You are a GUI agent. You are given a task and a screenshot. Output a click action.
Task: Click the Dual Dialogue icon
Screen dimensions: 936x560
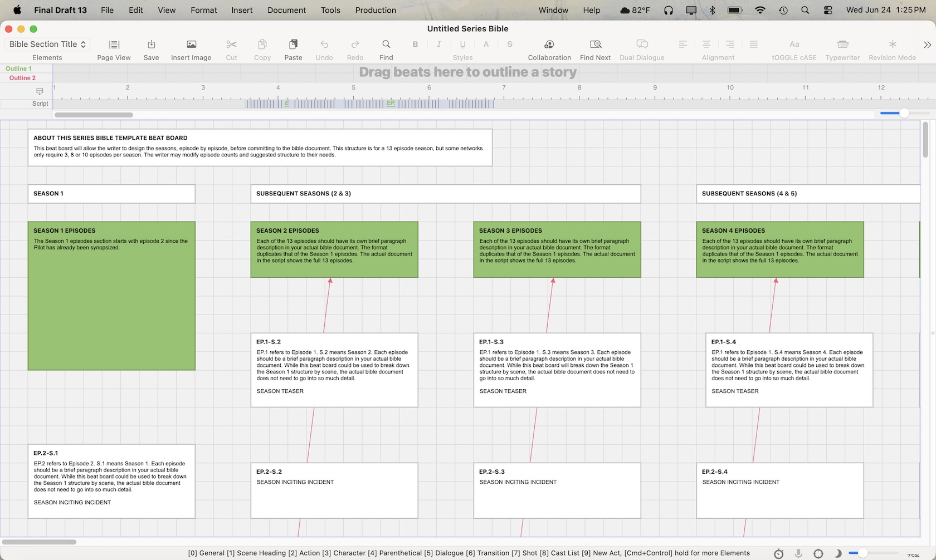point(642,45)
